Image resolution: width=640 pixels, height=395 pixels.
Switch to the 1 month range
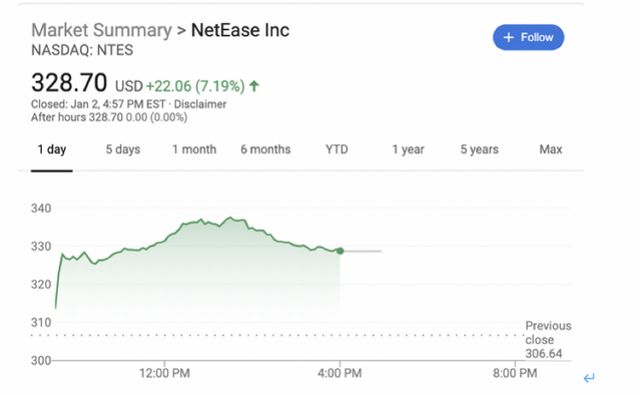click(x=194, y=149)
